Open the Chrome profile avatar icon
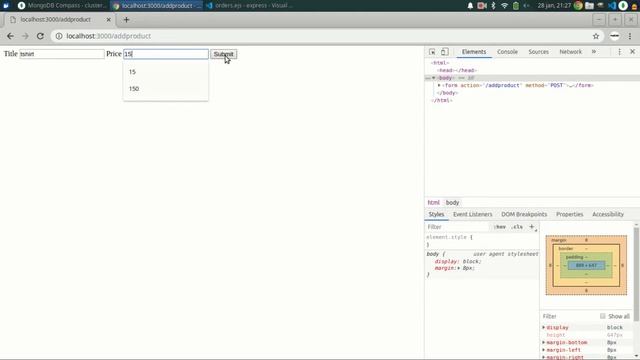This screenshot has height=360, width=640. coord(614,36)
